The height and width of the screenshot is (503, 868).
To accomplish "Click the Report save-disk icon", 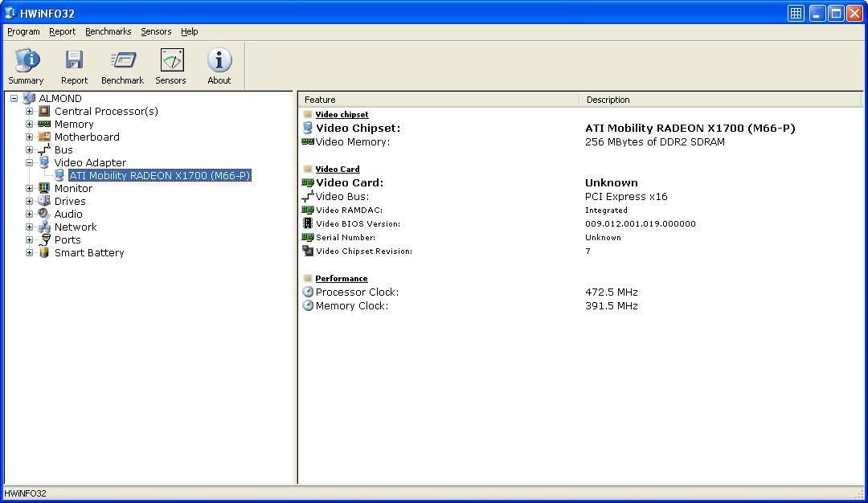I will click(74, 59).
